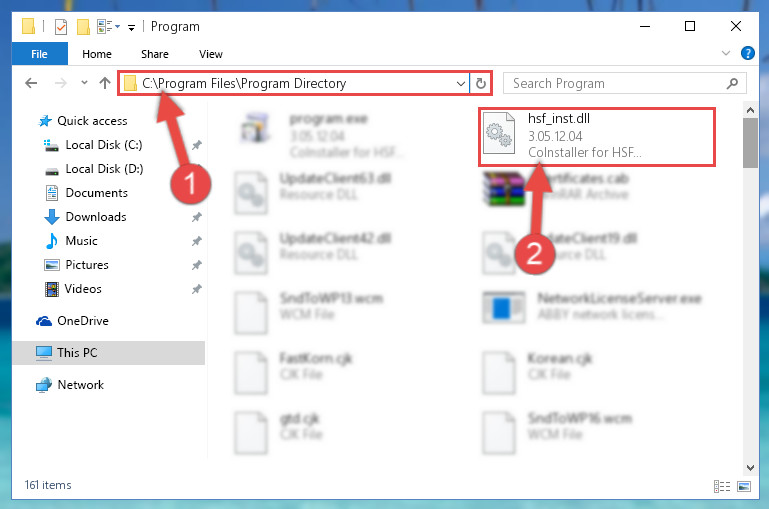
Task: Switch to details view mode
Action: click(721, 486)
